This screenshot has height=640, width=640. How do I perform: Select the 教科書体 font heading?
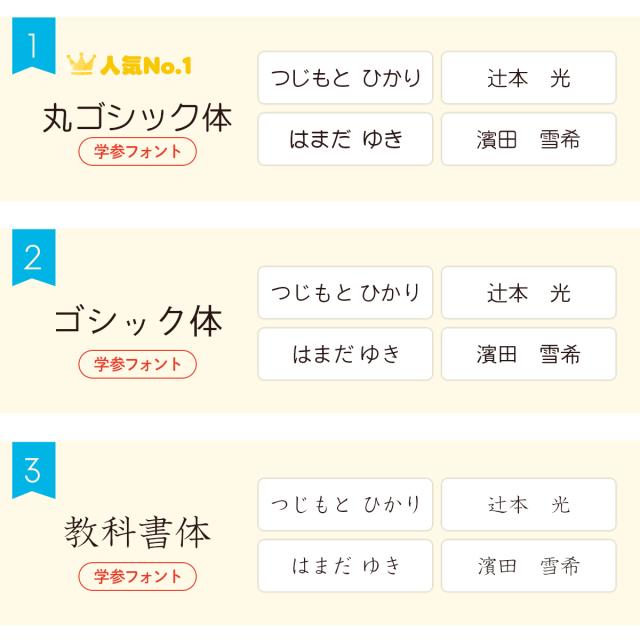(137, 531)
